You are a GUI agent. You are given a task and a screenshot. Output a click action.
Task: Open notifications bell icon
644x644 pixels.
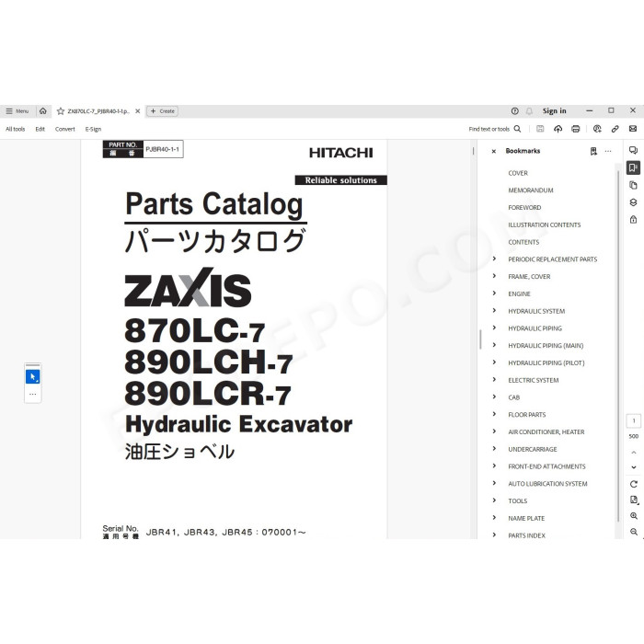pyautogui.click(x=529, y=111)
